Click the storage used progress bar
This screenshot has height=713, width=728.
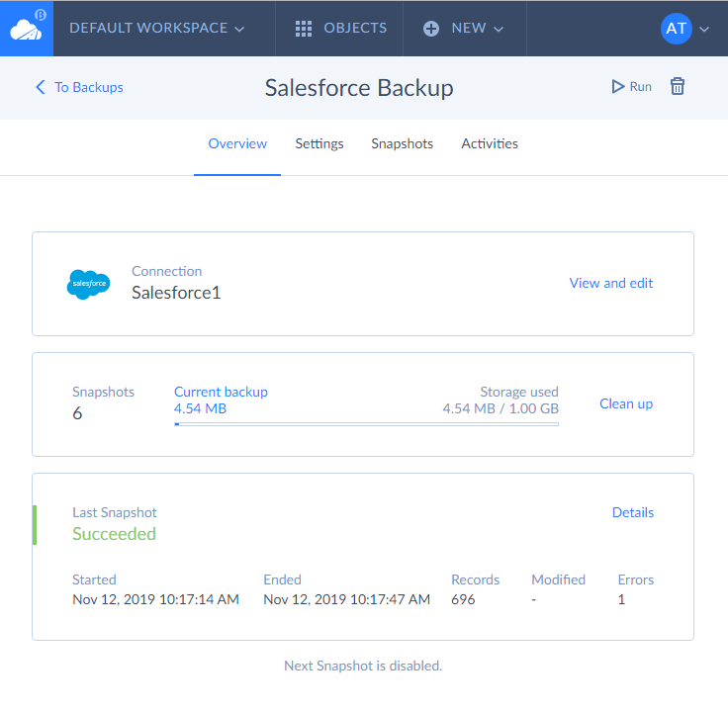click(x=366, y=424)
